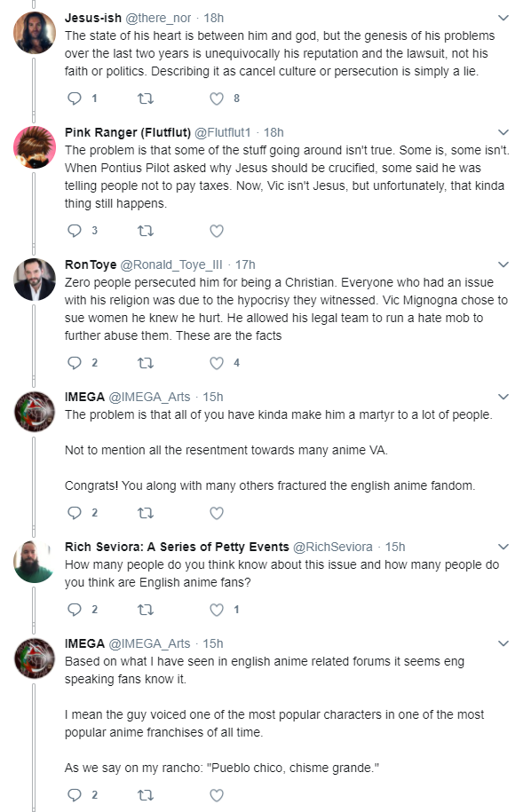Open @Ronald_Toye_III profile handle

point(171,264)
